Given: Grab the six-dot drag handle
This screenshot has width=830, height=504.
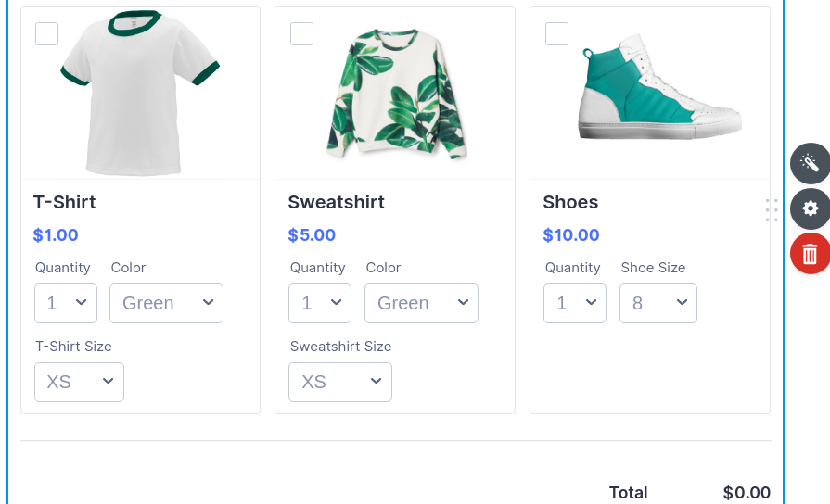Looking at the screenshot, I should [x=772, y=210].
